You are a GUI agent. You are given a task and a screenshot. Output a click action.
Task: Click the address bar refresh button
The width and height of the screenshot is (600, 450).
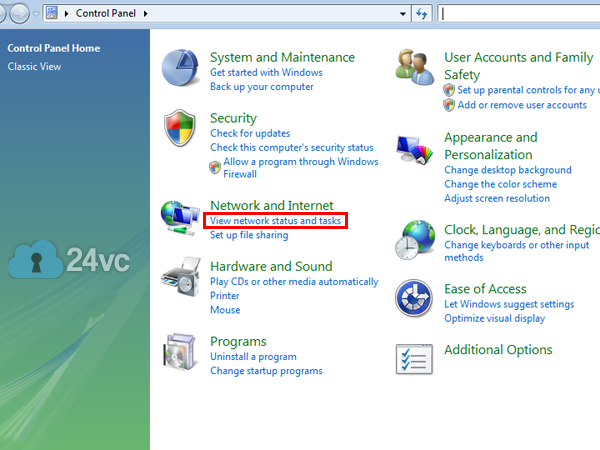(x=422, y=14)
